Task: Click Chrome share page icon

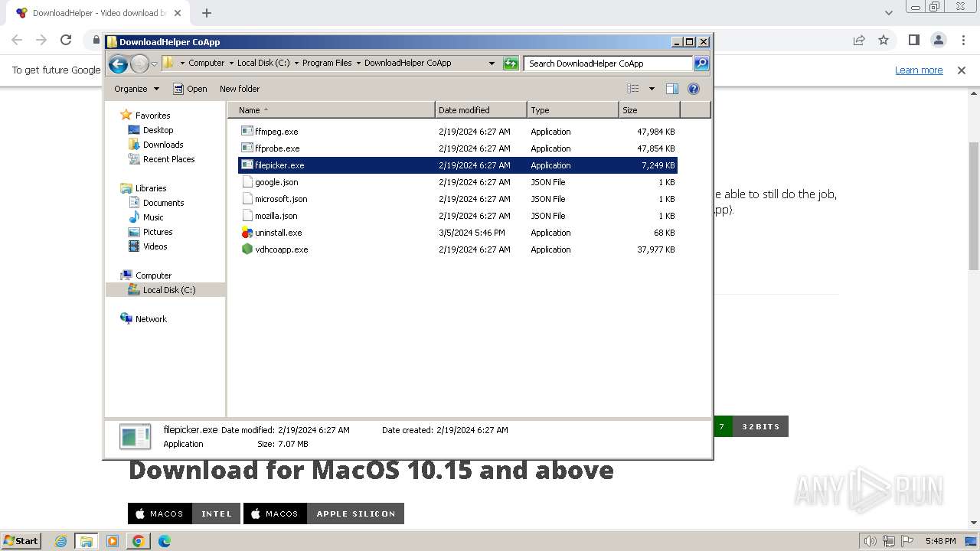Action: point(859,40)
